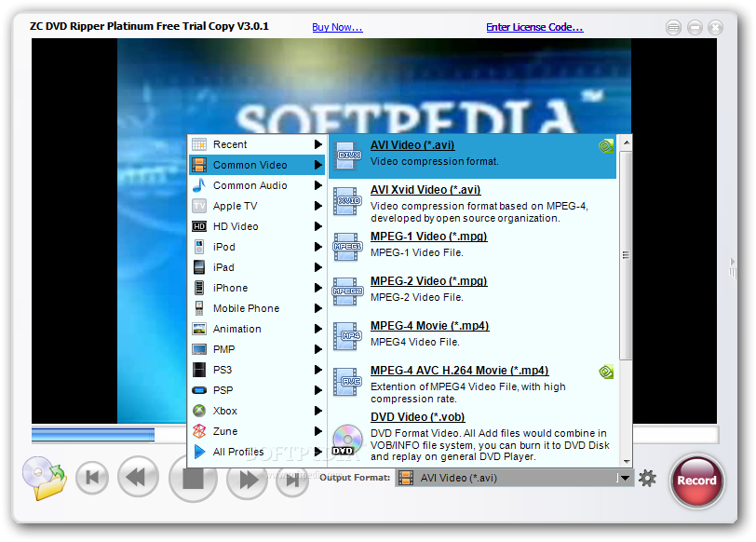Open the iPhone profile category

coord(257,288)
